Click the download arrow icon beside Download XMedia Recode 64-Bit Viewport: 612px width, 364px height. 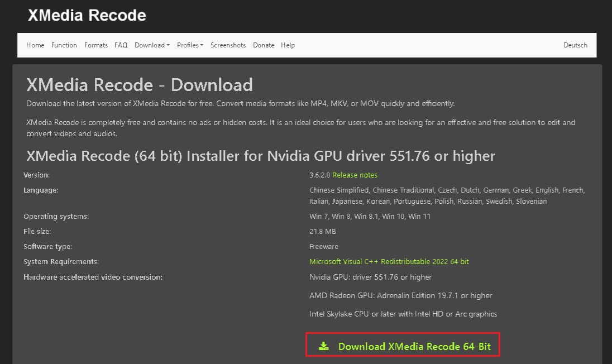coord(323,346)
